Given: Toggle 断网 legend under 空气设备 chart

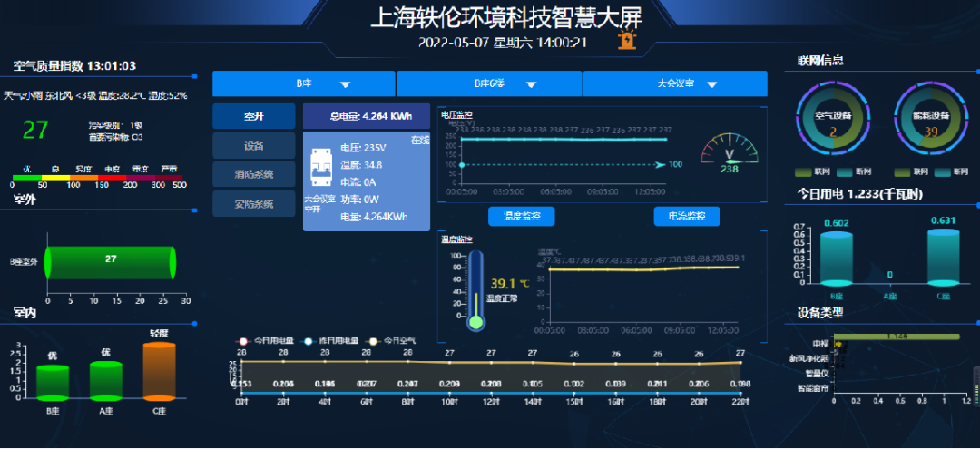Looking at the screenshot, I should (x=852, y=171).
